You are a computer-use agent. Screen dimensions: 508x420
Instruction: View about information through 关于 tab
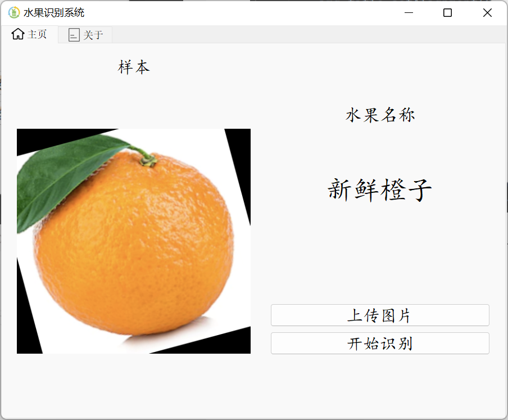[x=90, y=35]
